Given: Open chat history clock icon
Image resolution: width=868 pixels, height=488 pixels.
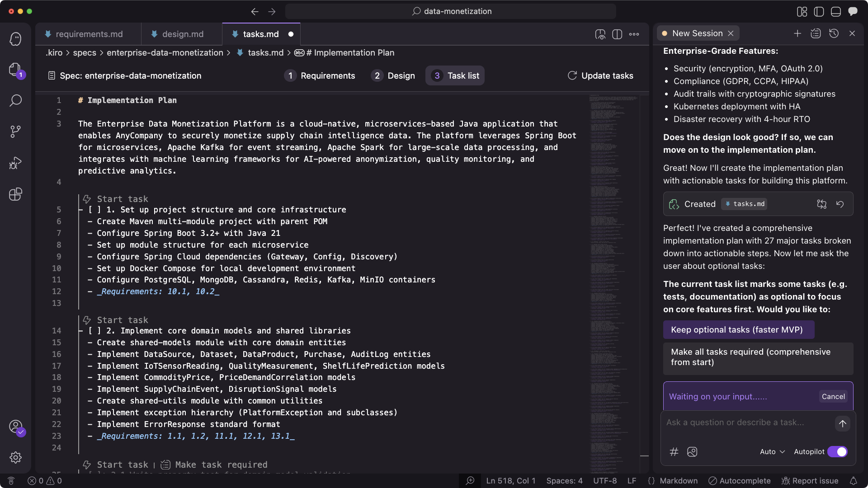Looking at the screenshot, I should pos(834,33).
